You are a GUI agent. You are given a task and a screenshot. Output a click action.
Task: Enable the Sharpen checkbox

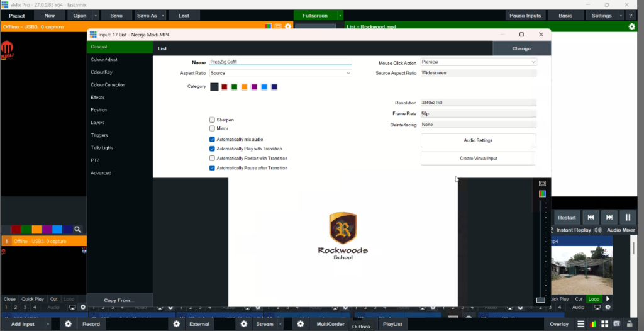213,120
